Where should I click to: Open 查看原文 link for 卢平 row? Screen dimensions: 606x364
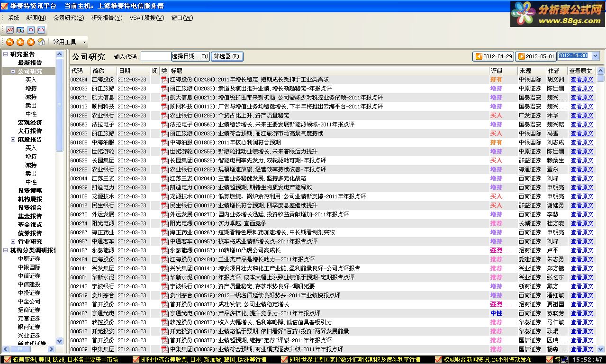point(582,250)
